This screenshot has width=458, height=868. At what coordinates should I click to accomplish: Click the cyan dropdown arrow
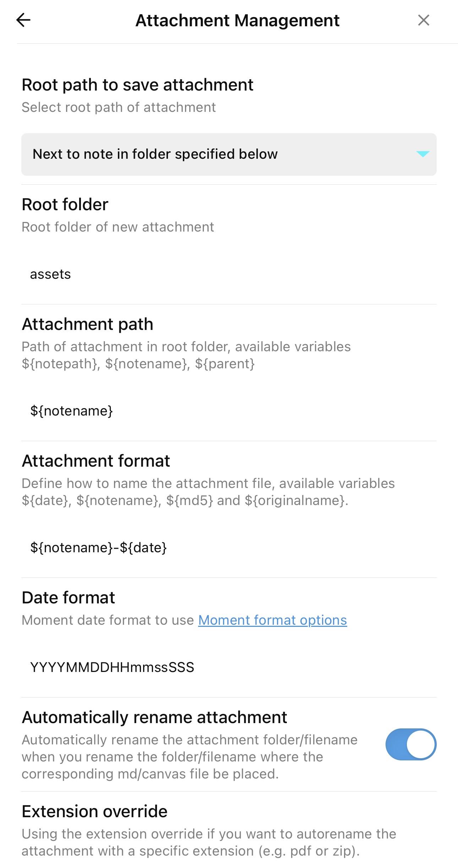(422, 154)
